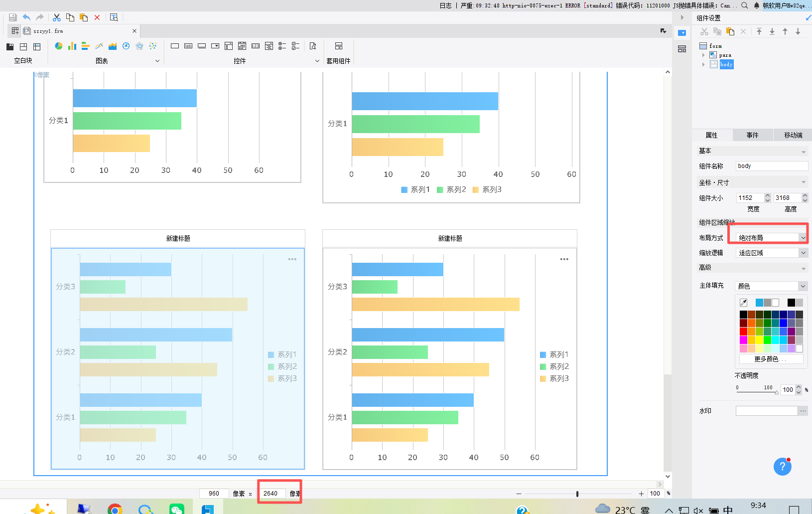Click the Paste icon in main toolbar
Viewport: 812px width, 514px height.
[x=84, y=17]
